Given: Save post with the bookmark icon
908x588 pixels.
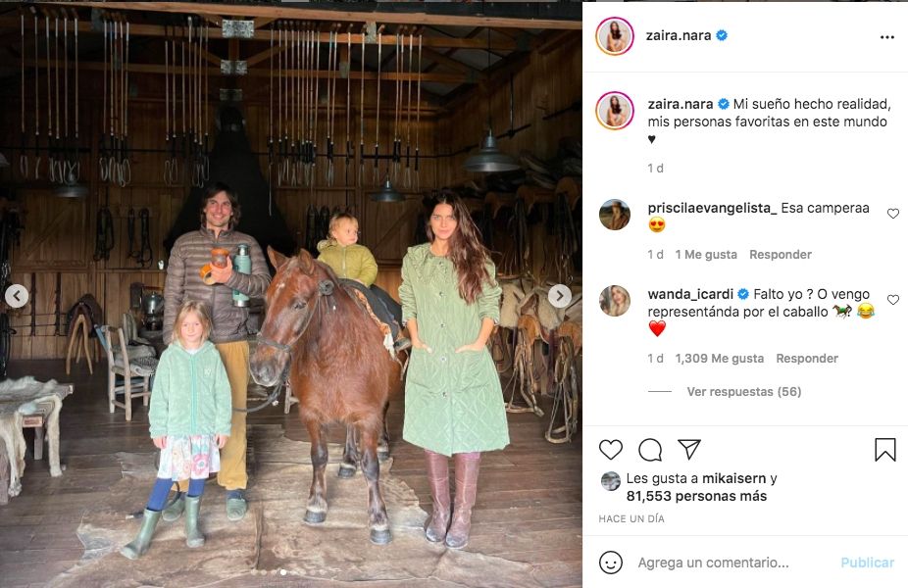Looking at the screenshot, I should point(884,450).
